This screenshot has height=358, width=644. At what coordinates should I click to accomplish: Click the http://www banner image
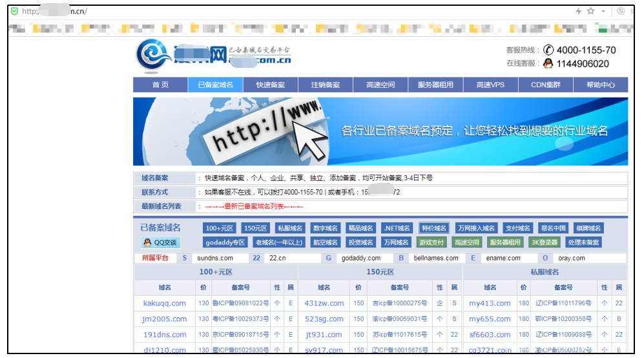click(x=380, y=132)
